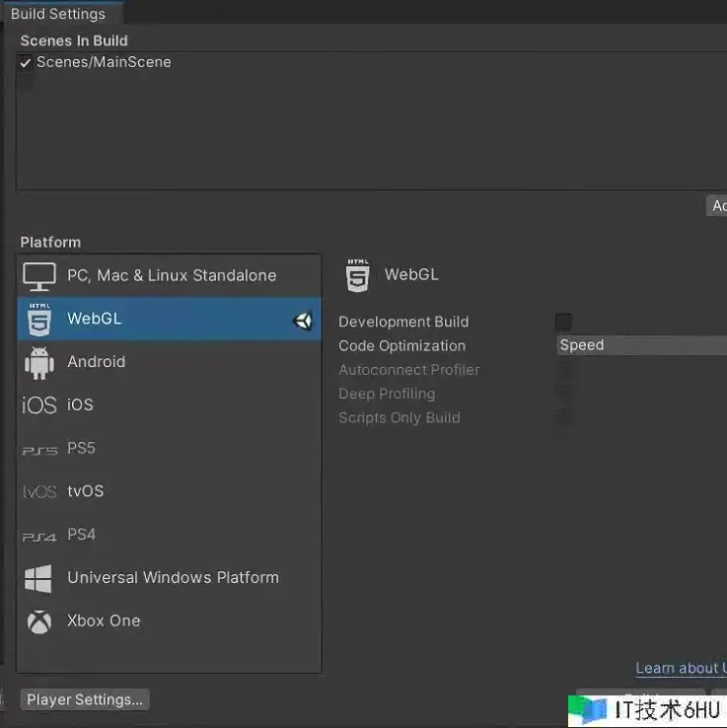Open the Code Optimization Speed dropdown
The width and height of the screenshot is (727, 728).
point(641,345)
